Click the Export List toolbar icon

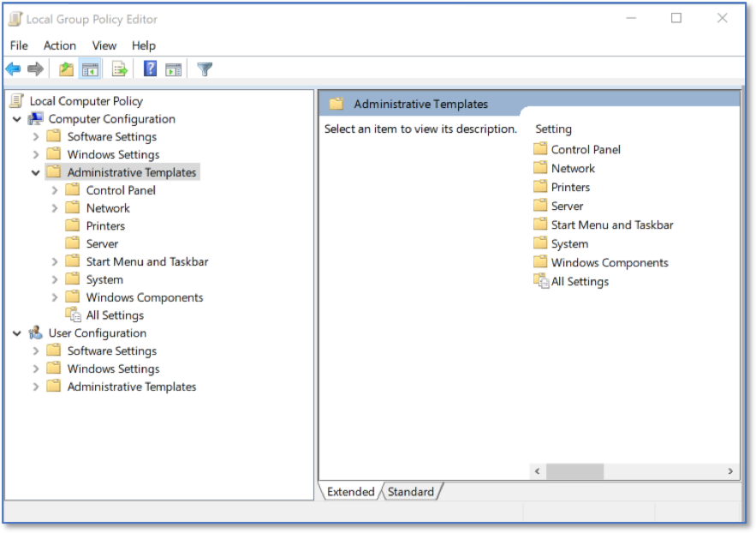click(x=120, y=69)
